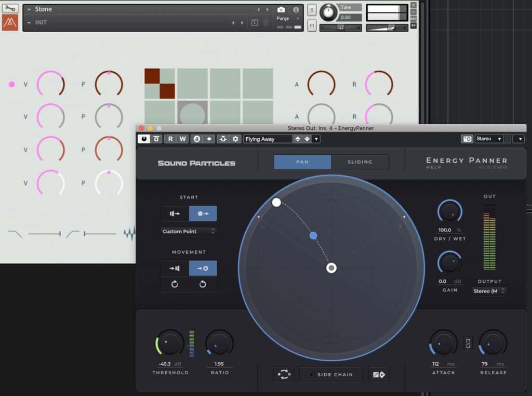
Task: Toggle the plugin bypass button
Action: pos(156,139)
